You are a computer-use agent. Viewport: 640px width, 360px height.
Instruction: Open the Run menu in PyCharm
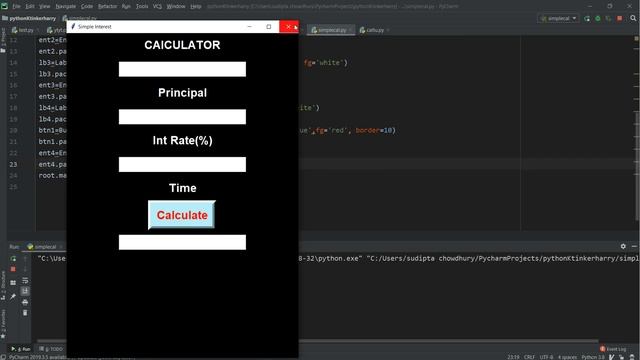tap(126, 6)
